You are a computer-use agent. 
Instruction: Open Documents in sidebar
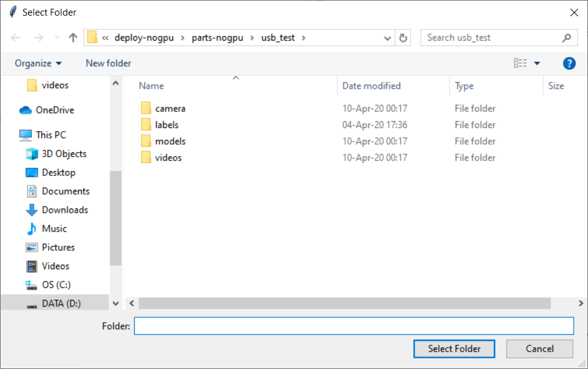[x=66, y=191]
